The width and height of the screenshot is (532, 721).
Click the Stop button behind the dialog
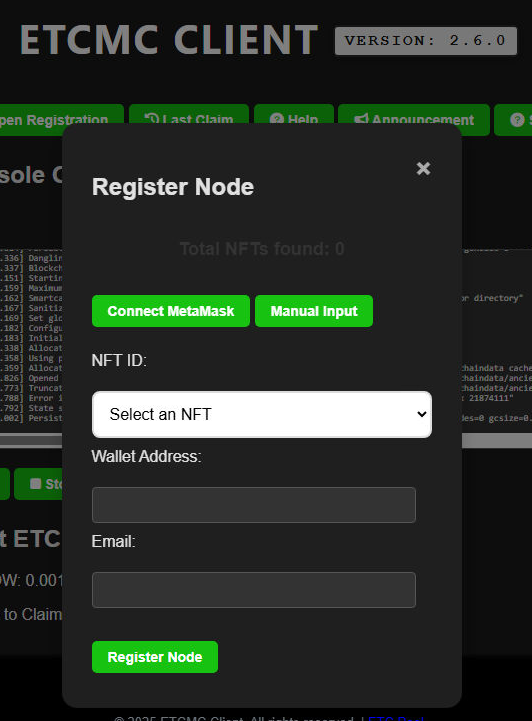click(x=38, y=484)
